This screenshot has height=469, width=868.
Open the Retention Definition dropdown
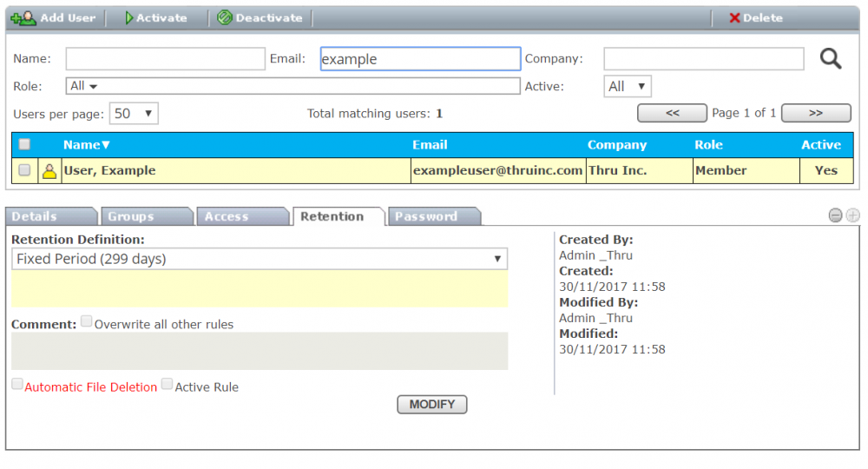[x=260, y=259]
